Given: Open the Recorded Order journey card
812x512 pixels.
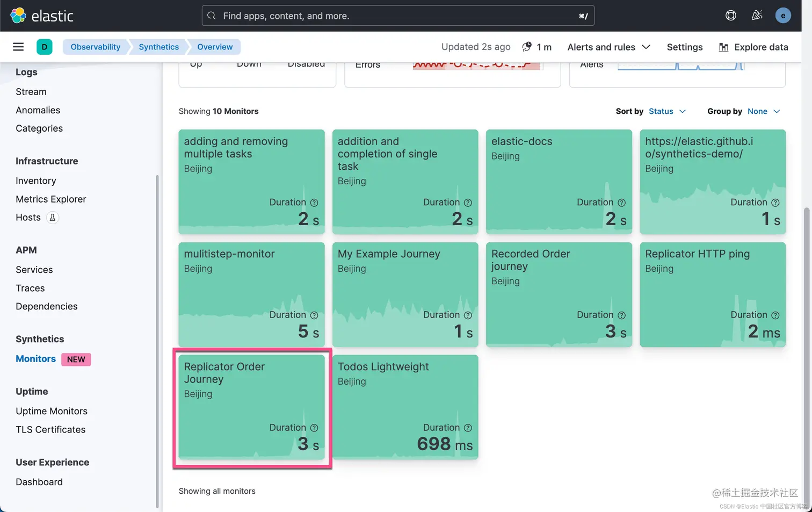Looking at the screenshot, I should click(559, 294).
